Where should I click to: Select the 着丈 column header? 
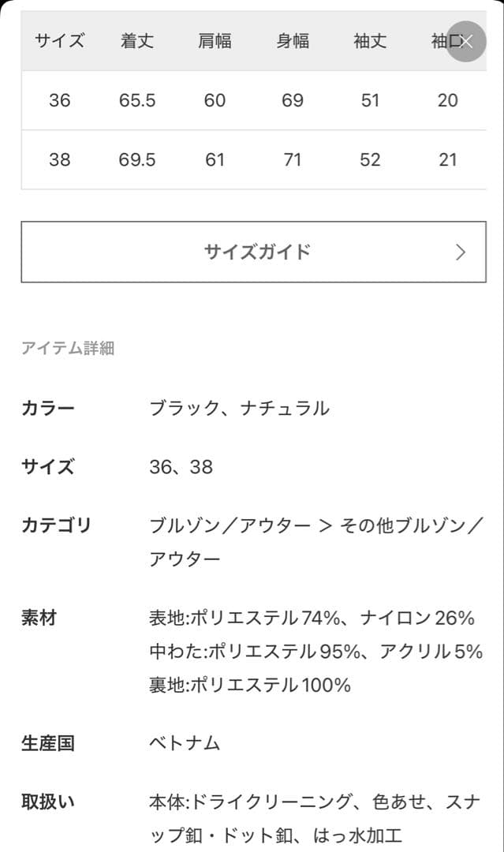137,42
